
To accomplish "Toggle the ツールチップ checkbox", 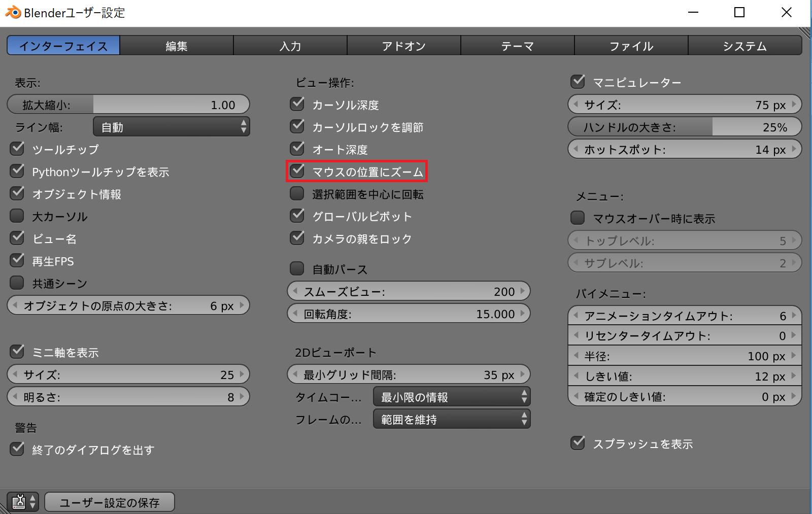I will pyautogui.click(x=18, y=149).
